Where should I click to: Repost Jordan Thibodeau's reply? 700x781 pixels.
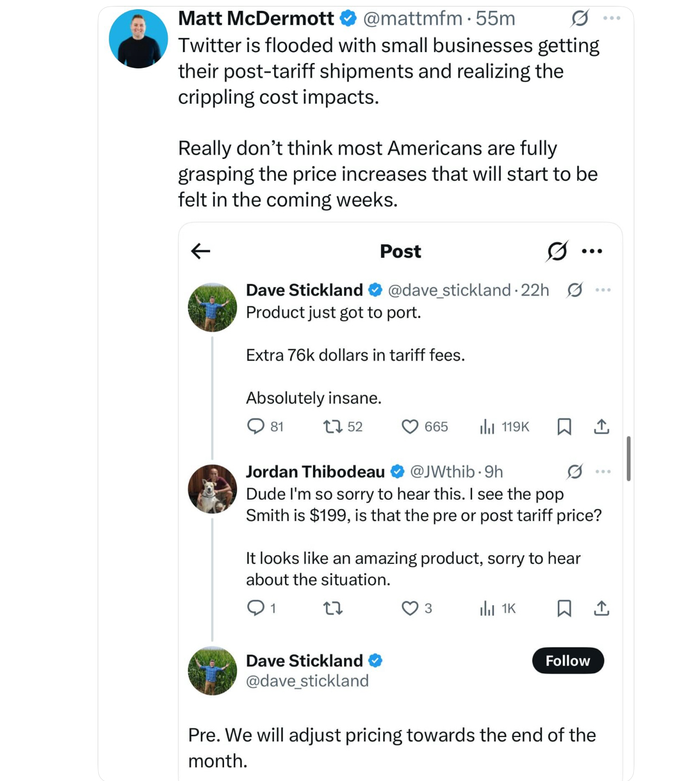333,608
